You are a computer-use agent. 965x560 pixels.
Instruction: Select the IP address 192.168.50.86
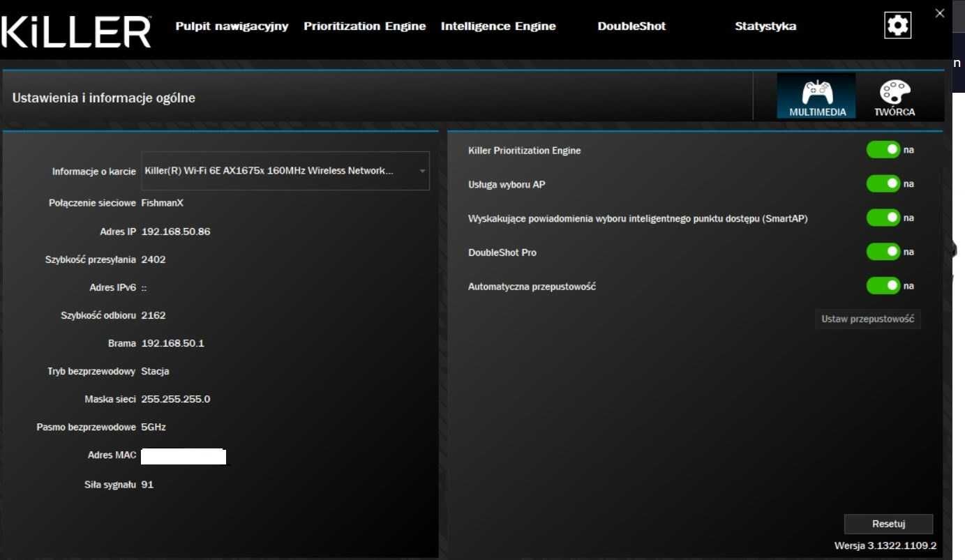pyautogui.click(x=176, y=232)
